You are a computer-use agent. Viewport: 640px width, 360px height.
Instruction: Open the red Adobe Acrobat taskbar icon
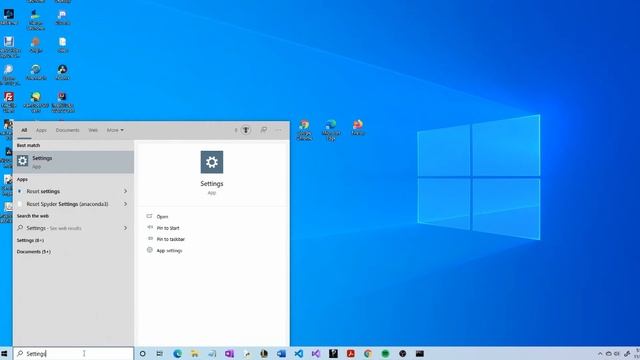click(x=351, y=353)
